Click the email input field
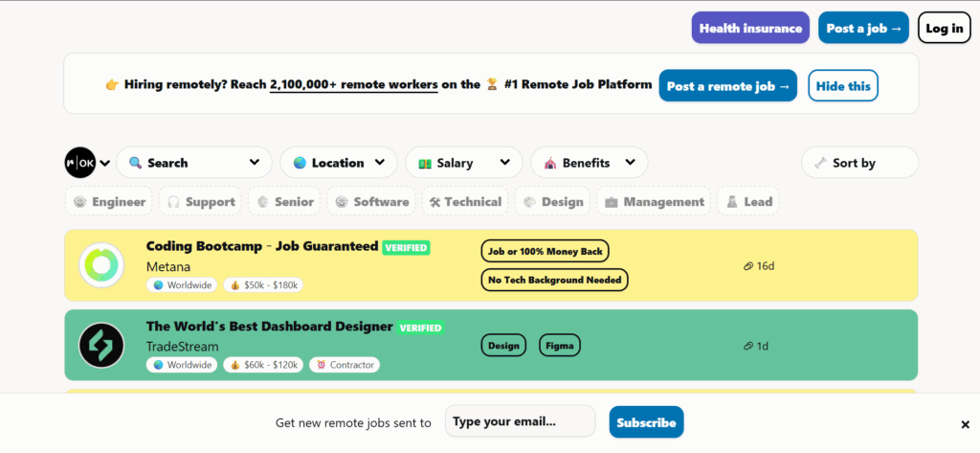Screen dimensions: 980x453 [x=520, y=421]
